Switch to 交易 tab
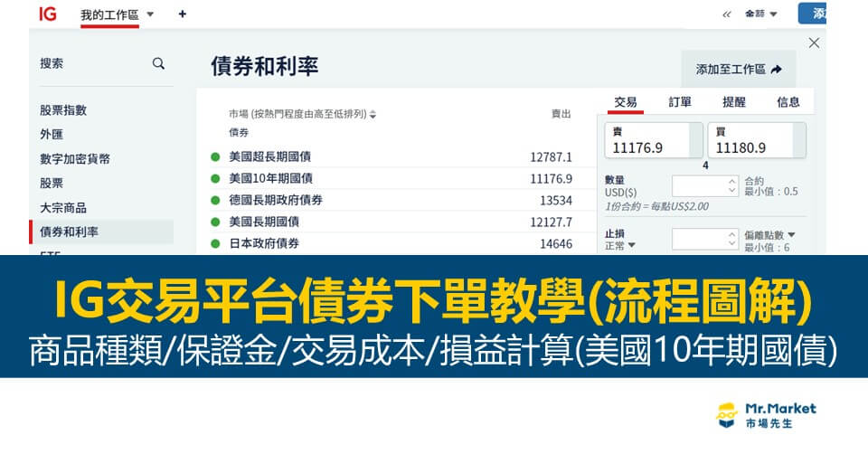 626,102
